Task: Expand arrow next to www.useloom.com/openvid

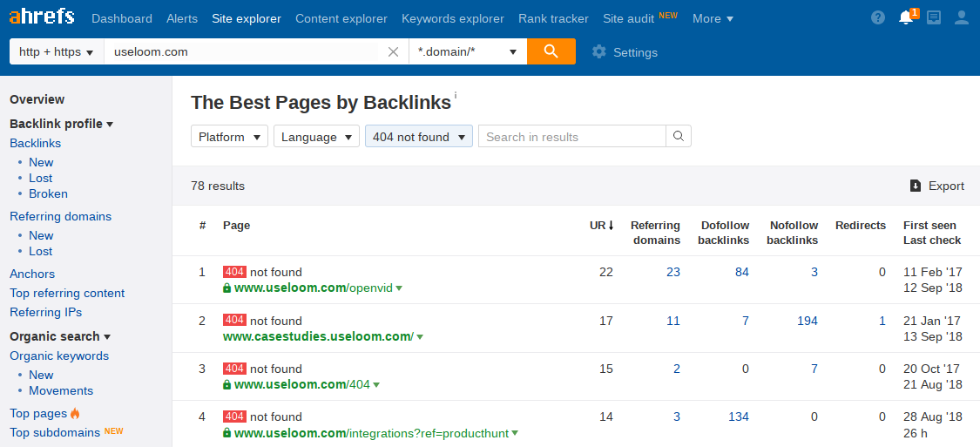Action: tap(399, 288)
